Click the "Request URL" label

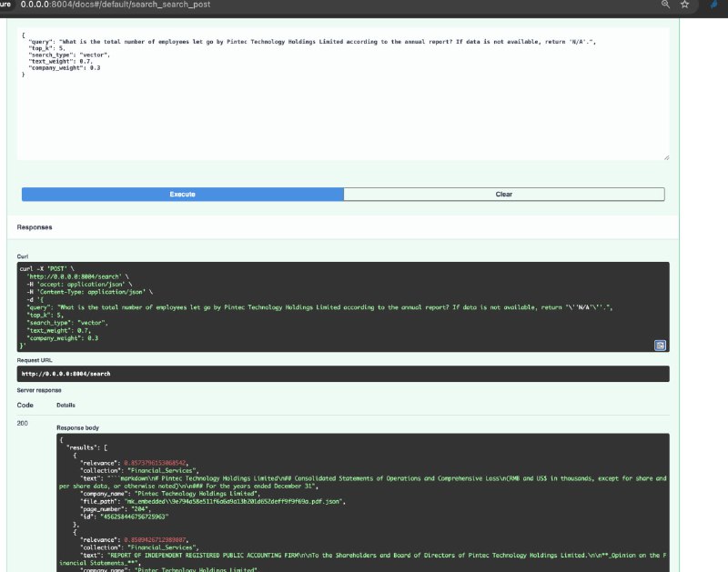[35, 360]
